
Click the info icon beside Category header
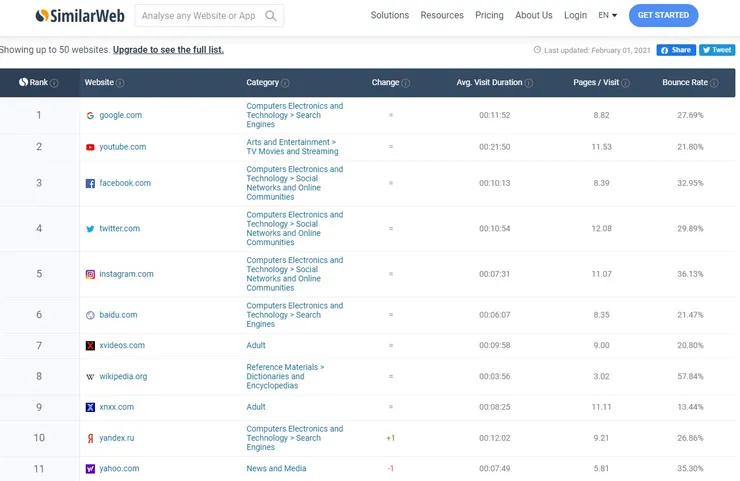285,83
